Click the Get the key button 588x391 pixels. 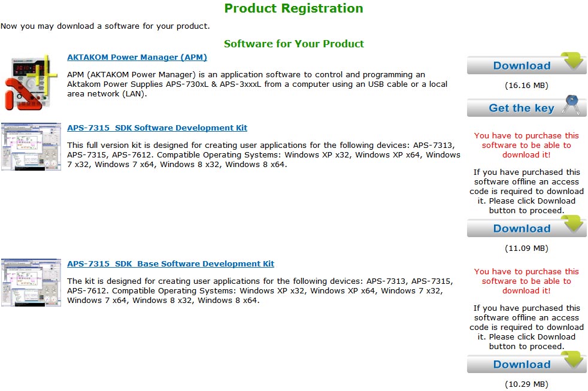pos(526,107)
